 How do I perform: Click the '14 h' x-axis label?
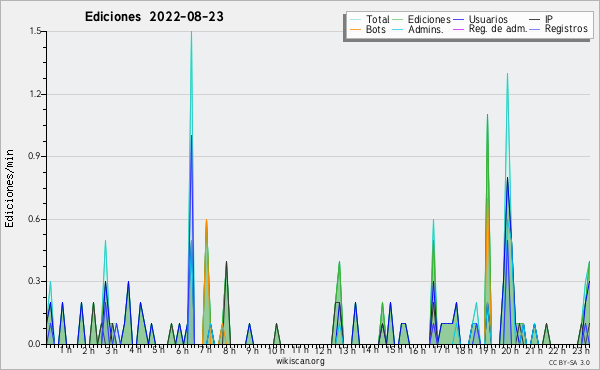[370, 350]
